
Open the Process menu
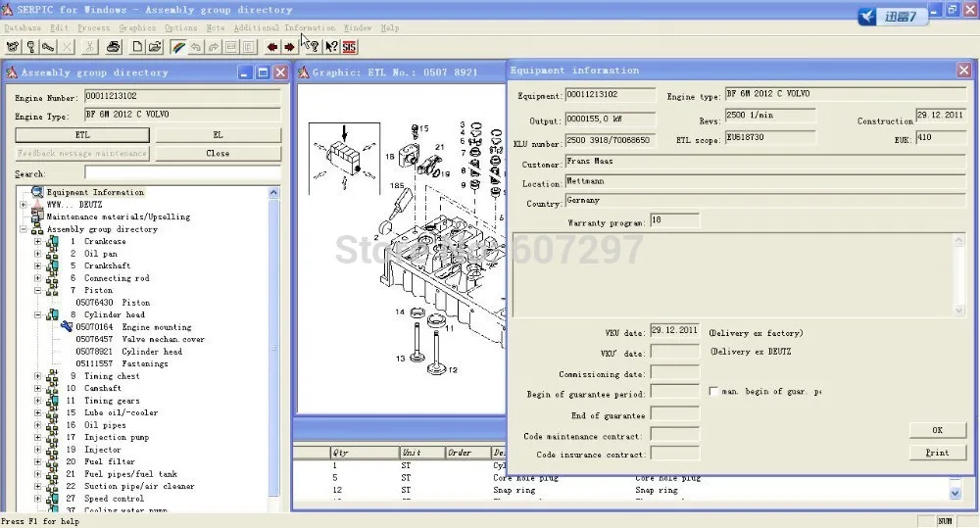pyautogui.click(x=94, y=27)
